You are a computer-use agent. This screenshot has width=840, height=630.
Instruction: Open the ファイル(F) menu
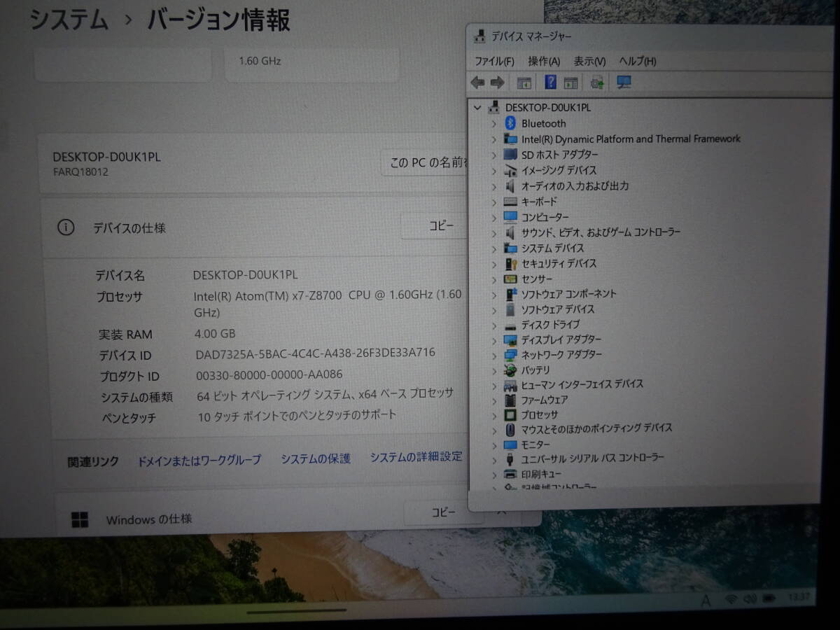pos(494,61)
